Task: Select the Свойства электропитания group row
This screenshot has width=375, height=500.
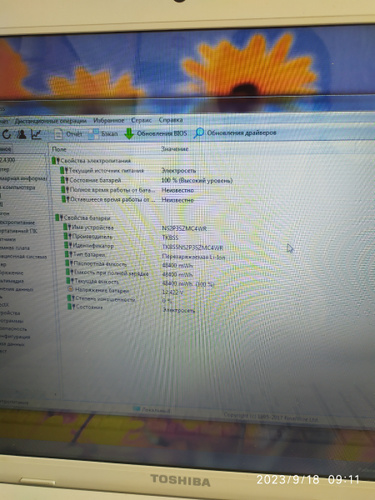Action: click(x=92, y=161)
